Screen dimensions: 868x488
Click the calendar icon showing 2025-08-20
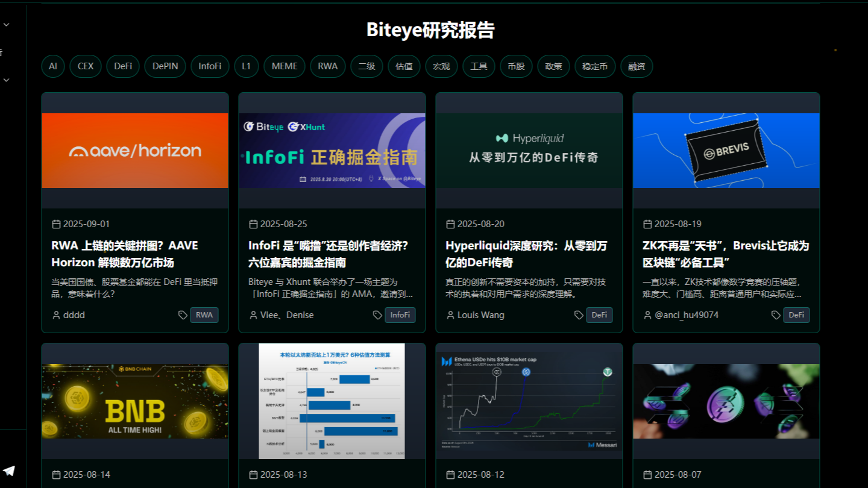[x=450, y=224]
